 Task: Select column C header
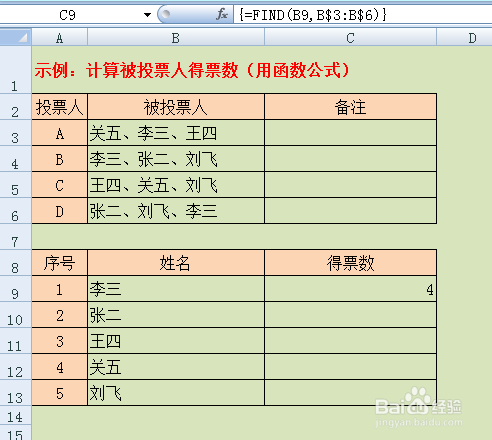350,37
